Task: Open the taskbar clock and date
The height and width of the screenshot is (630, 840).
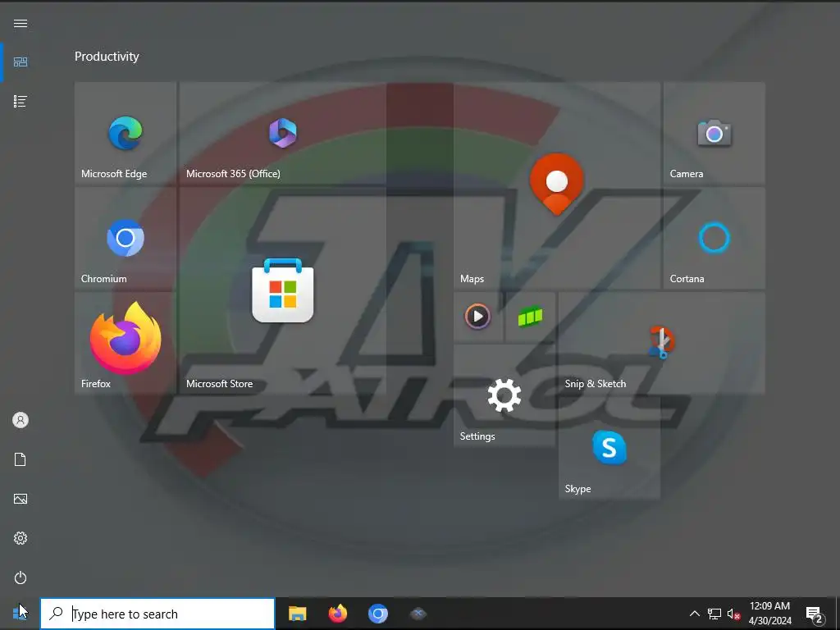Action: click(769, 614)
